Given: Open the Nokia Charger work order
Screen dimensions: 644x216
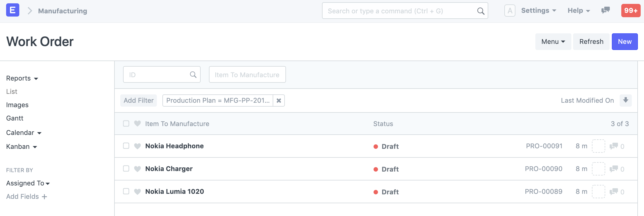Looking at the screenshot, I should pos(169,169).
